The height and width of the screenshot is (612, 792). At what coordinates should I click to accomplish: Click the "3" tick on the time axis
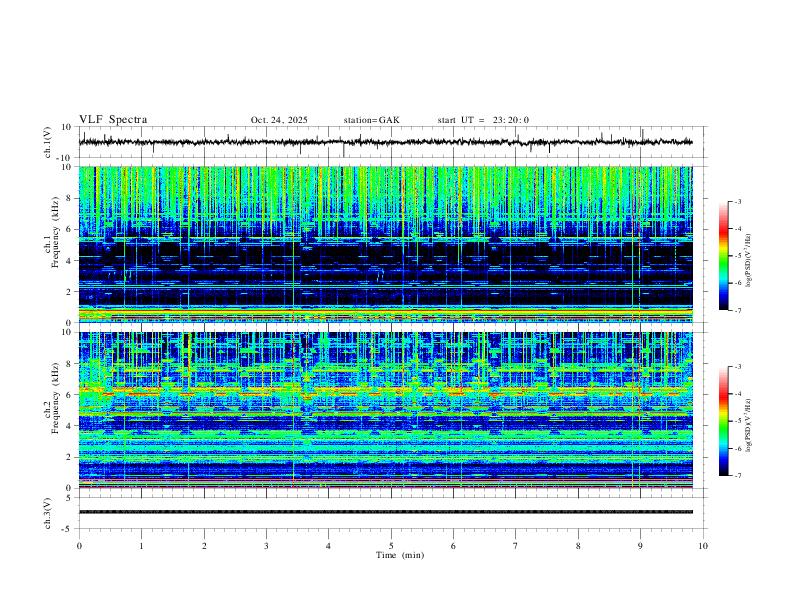pyautogui.click(x=266, y=546)
